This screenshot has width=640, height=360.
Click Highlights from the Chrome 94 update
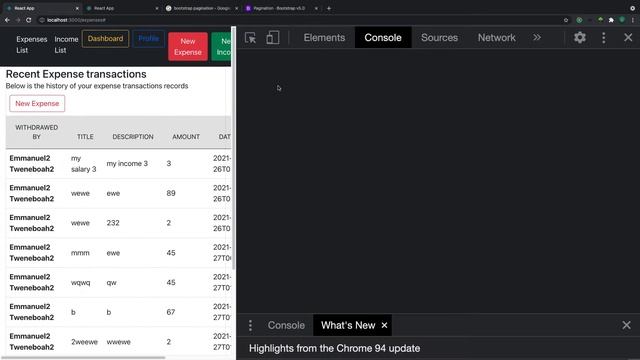click(334, 348)
